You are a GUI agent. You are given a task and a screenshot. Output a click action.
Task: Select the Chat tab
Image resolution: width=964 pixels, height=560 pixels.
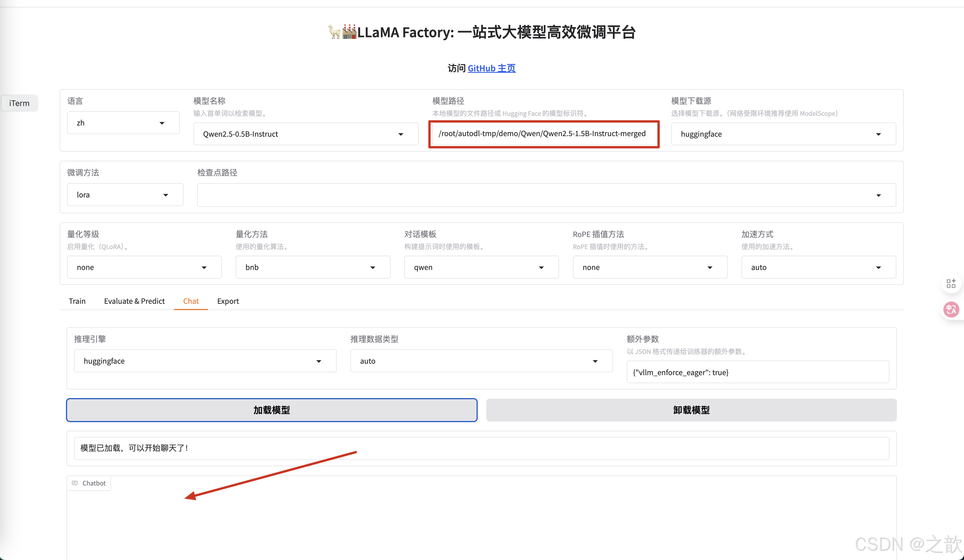click(191, 301)
